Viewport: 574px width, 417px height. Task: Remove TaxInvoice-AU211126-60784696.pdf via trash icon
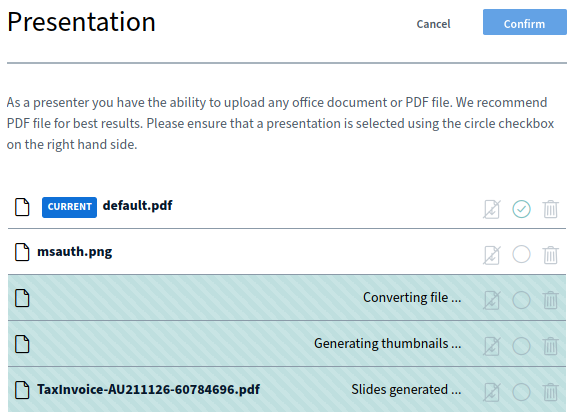(551, 392)
